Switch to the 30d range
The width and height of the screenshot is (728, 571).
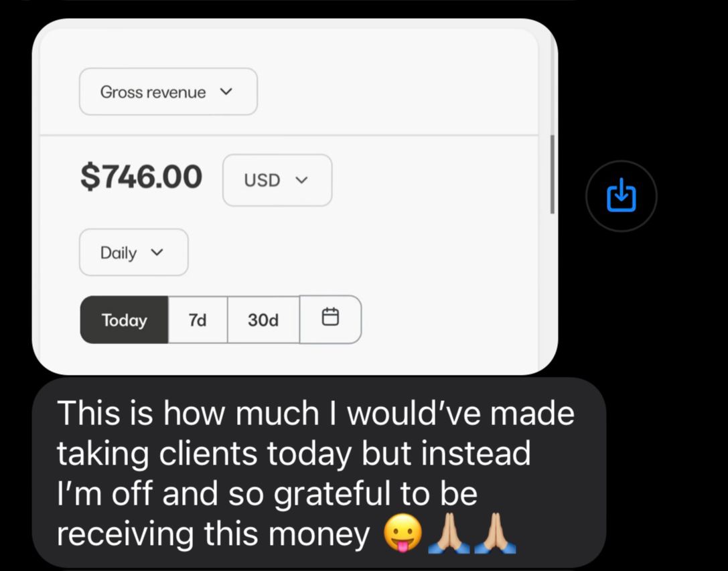pos(263,320)
